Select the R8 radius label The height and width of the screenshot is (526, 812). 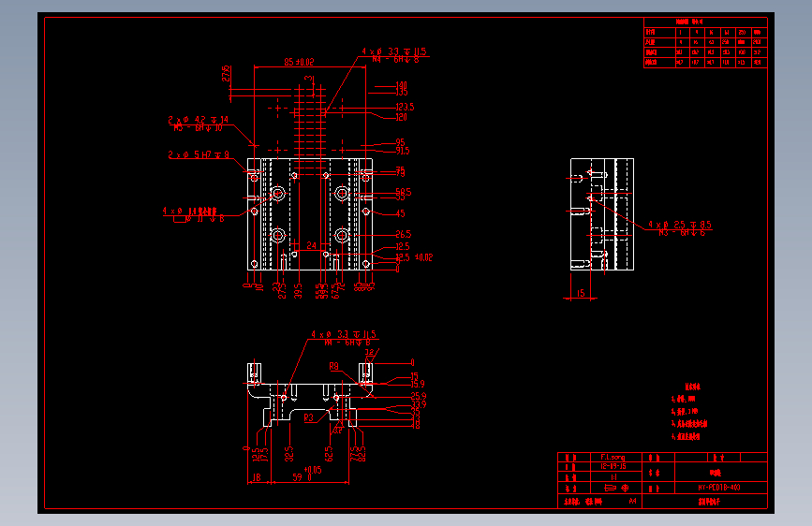[334, 367]
